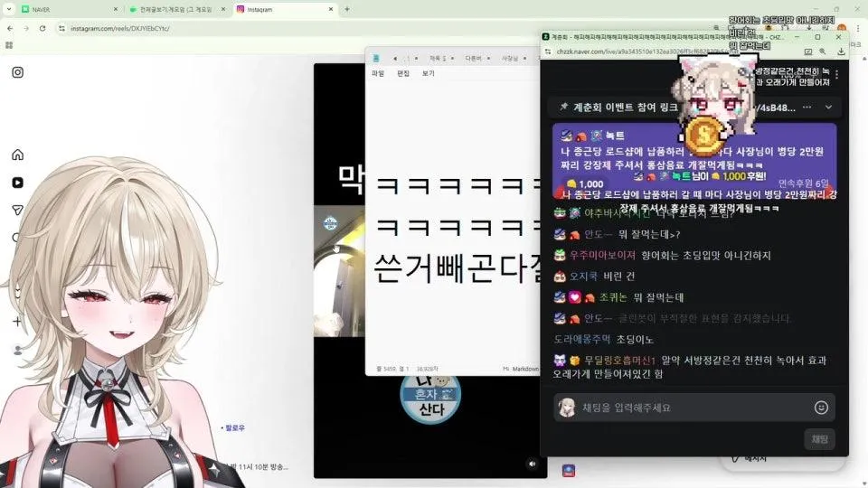Open a new browser tab

coord(347,9)
